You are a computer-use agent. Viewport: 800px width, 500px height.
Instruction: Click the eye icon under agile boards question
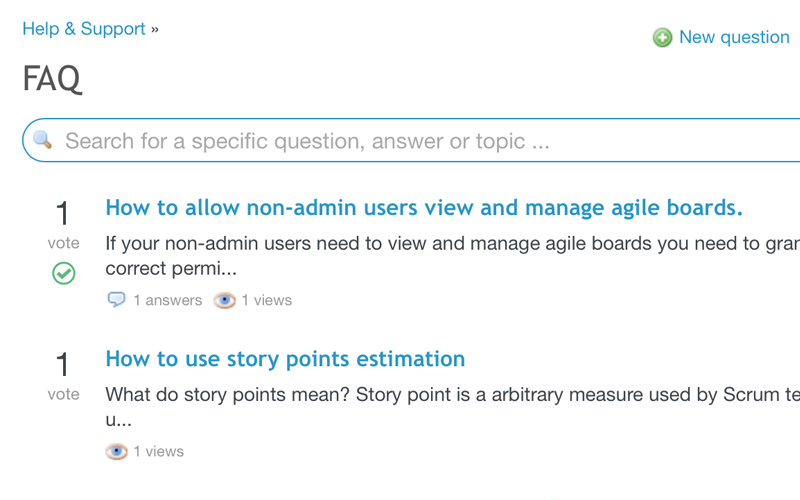coord(225,300)
